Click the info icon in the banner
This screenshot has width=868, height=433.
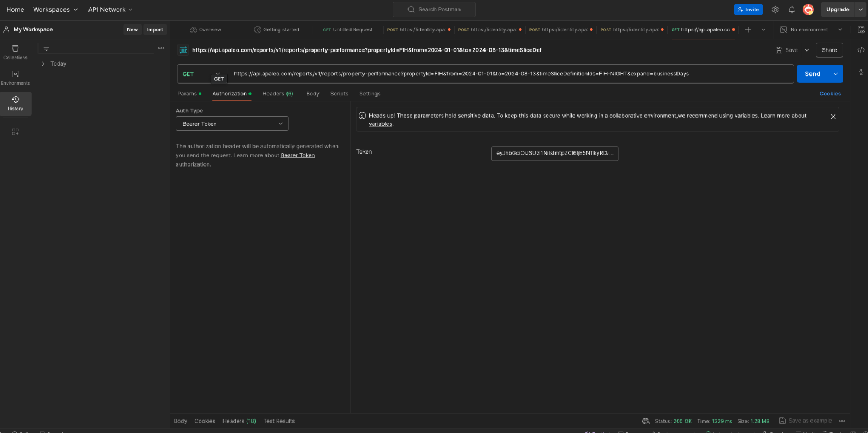[362, 116]
